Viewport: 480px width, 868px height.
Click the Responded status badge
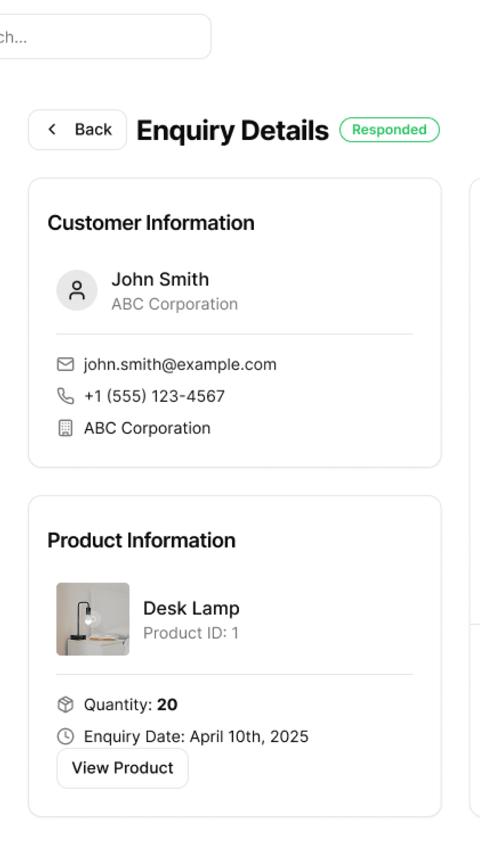coord(389,129)
